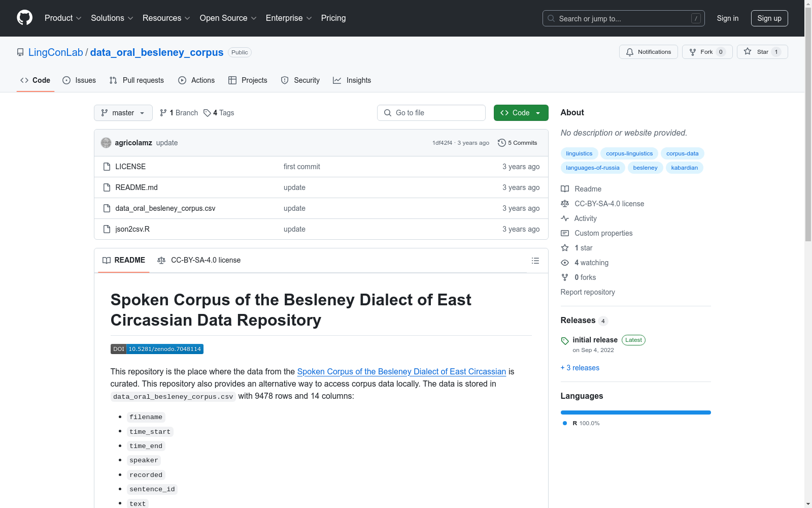
Task: Expand the Solutions menu
Action: (112, 18)
